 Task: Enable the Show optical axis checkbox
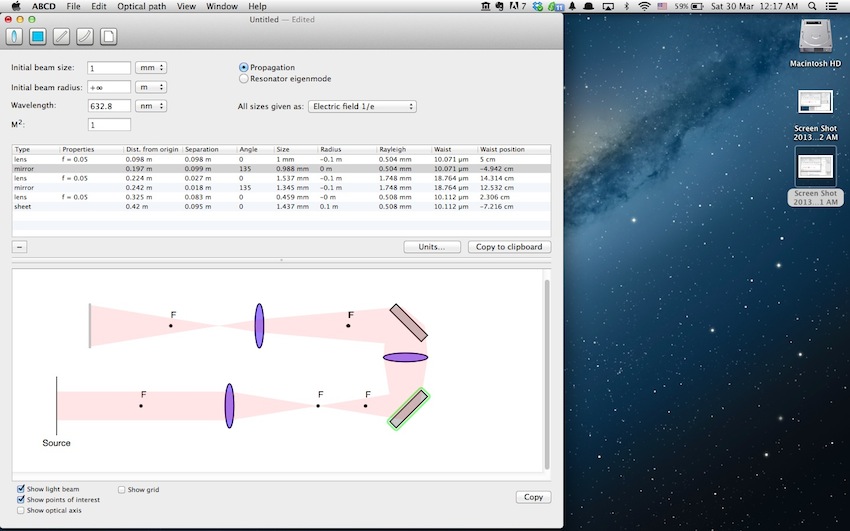click(x=21, y=510)
